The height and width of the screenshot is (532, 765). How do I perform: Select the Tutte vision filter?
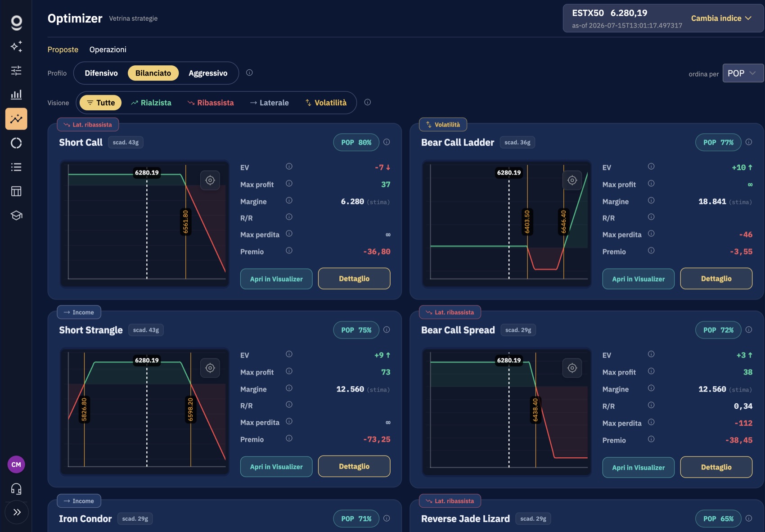click(x=101, y=103)
